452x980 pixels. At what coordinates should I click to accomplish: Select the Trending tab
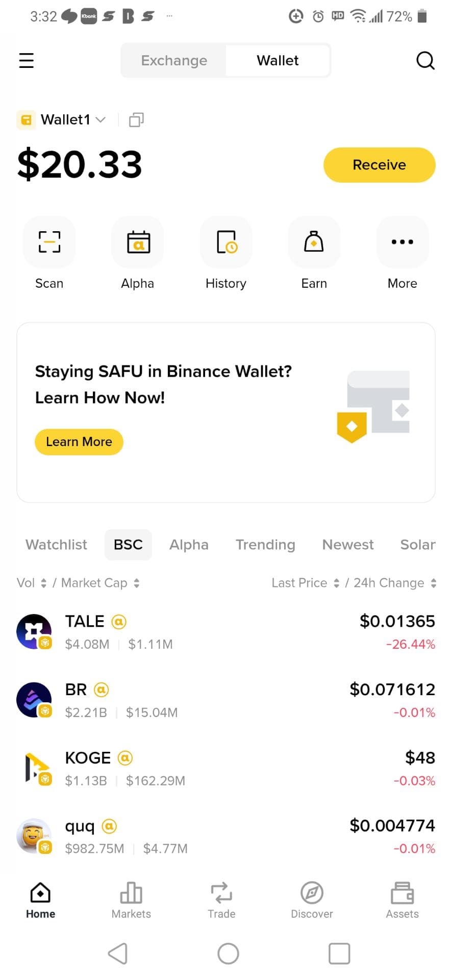click(x=265, y=545)
